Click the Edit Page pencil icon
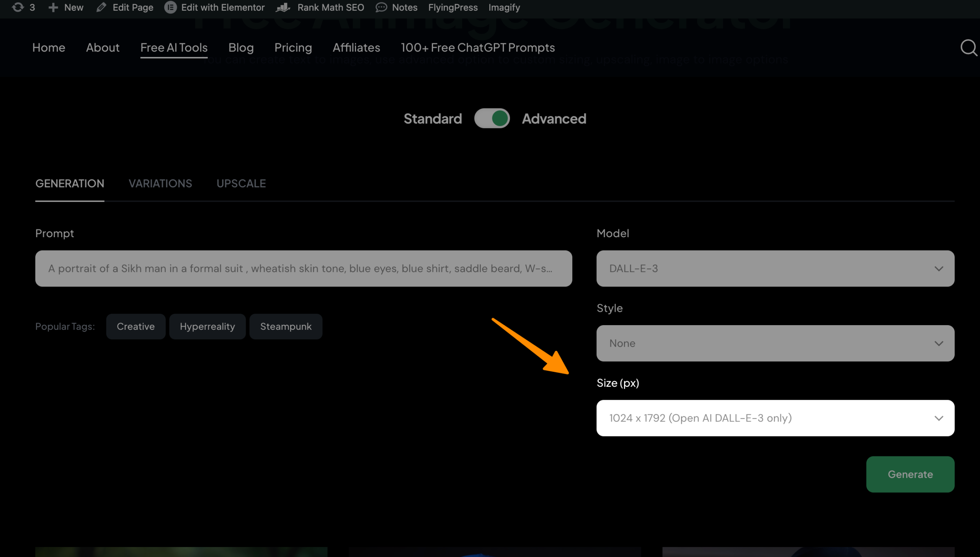Image resolution: width=980 pixels, height=557 pixels. pyautogui.click(x=101, y=7)
